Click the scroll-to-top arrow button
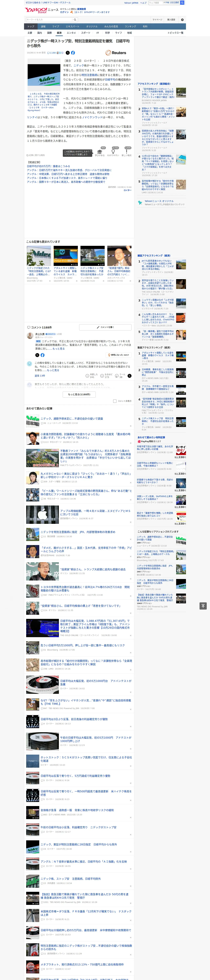Image resolution: width=210 pixels, height=980 pixels. [x=203, y=606]
